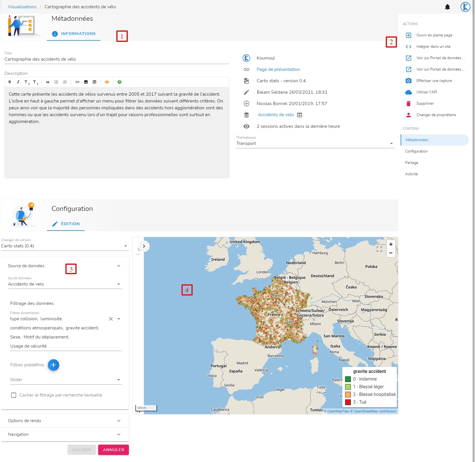Go to Partage in Contenu menu
Viewport: 476px width, 462px height.
[x=411, y=163]
